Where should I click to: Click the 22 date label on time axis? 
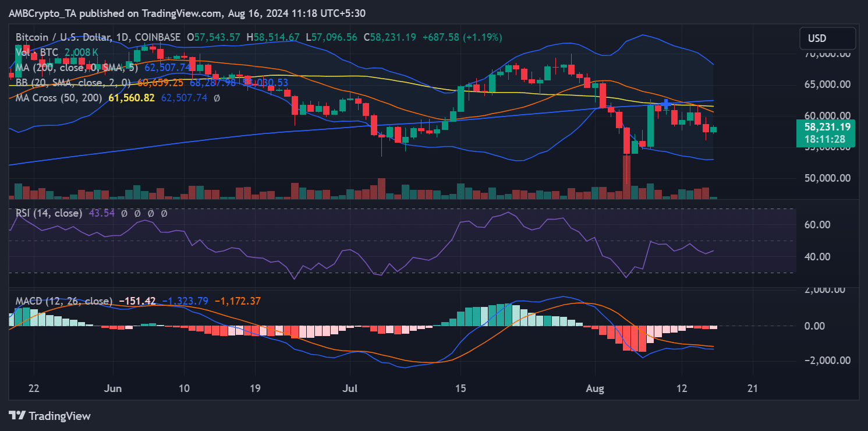tap(34, 388)
